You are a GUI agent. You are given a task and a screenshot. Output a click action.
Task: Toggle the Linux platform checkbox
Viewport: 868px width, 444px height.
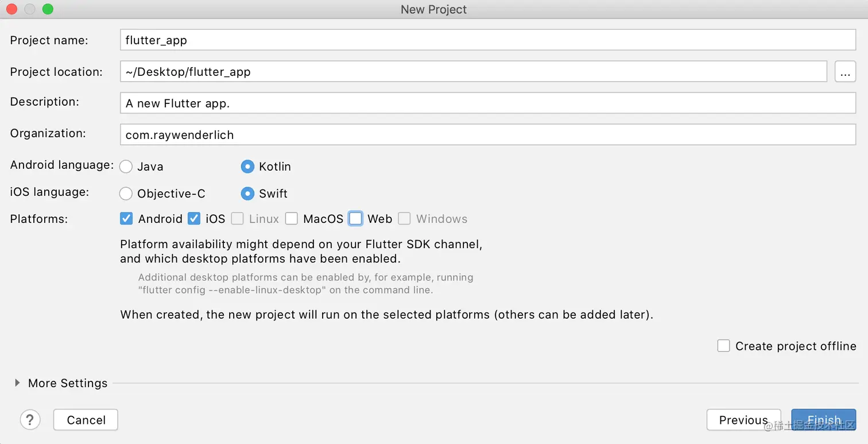[x=237, y=219]
